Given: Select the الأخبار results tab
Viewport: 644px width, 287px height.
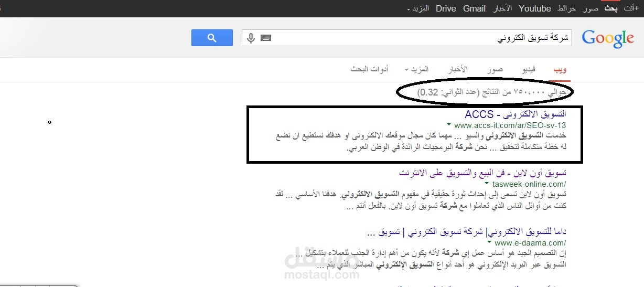Looking at the screenshot, I should tap(457, 70).
